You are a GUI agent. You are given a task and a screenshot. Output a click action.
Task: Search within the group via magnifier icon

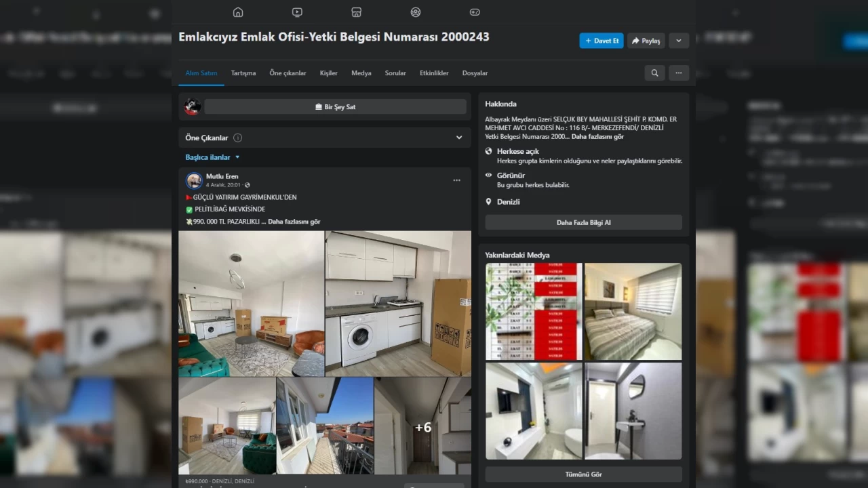tap(654, 73)
